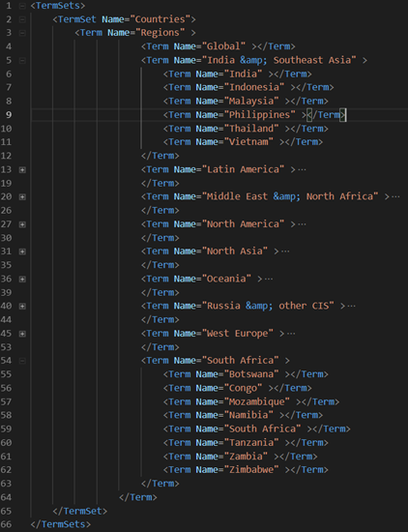
Task: Expand the North Asia folded term
Action: [22, 251]
